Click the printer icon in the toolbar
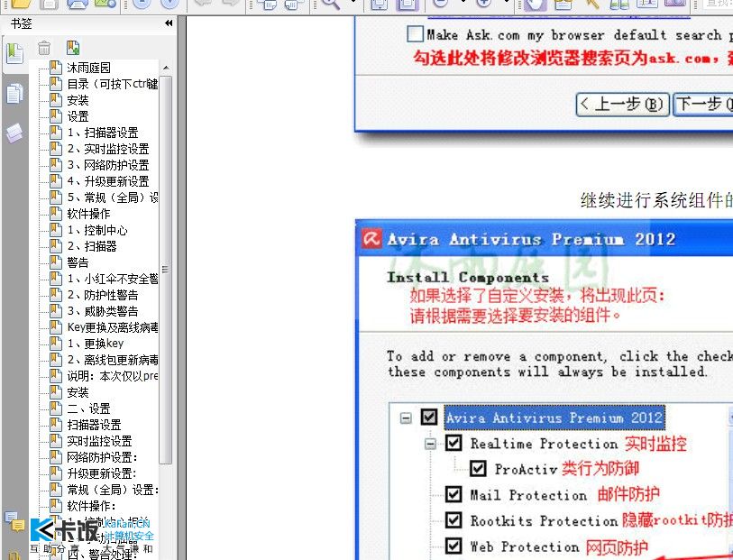 pos(77,4)
